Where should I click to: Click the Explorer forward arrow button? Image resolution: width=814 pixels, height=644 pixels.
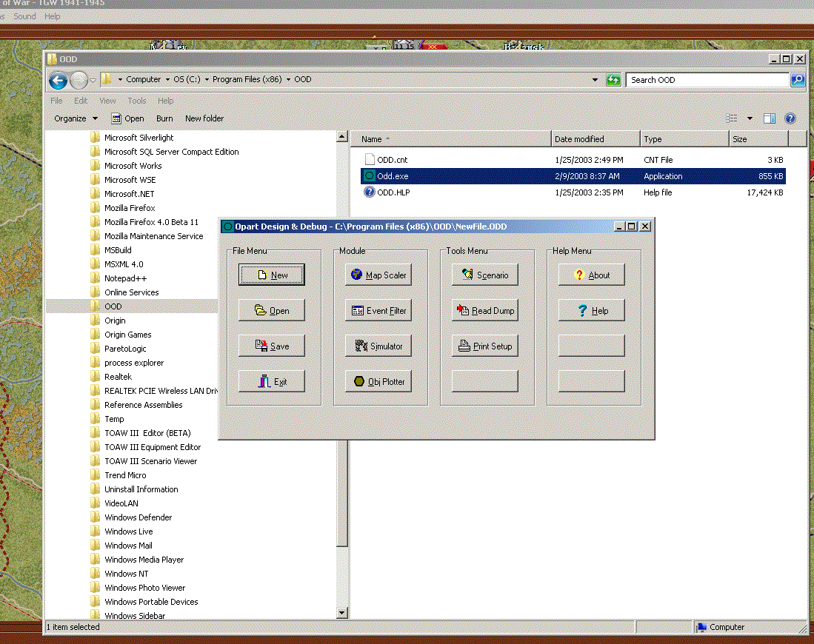79,81
